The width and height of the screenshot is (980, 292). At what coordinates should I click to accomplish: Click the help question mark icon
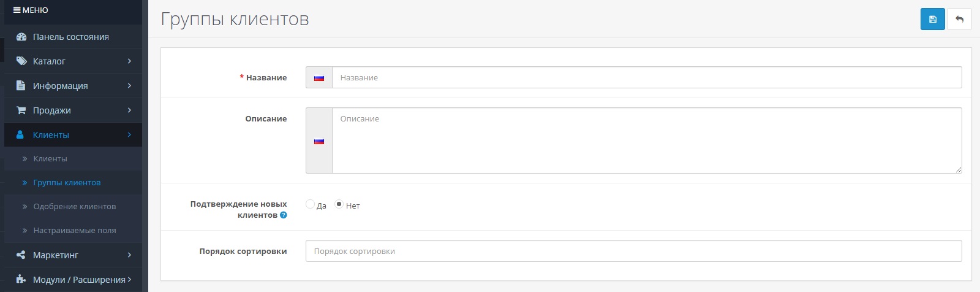(x=284, y=215)
